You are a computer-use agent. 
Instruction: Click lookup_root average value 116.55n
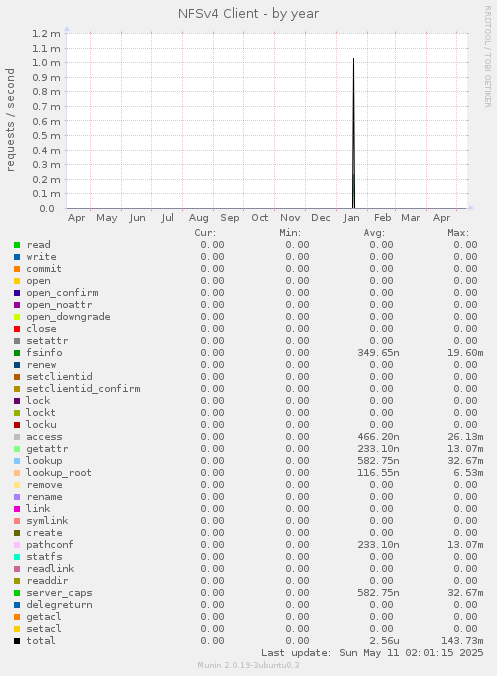tap(378, 473)
